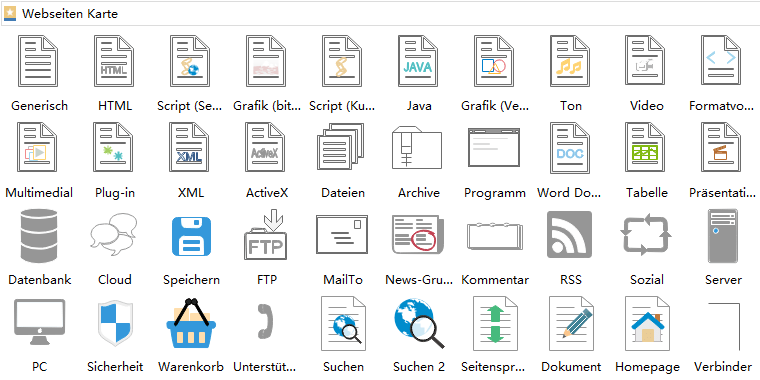Pick the Unterstüt... phone handset icon

coord(265,321)
